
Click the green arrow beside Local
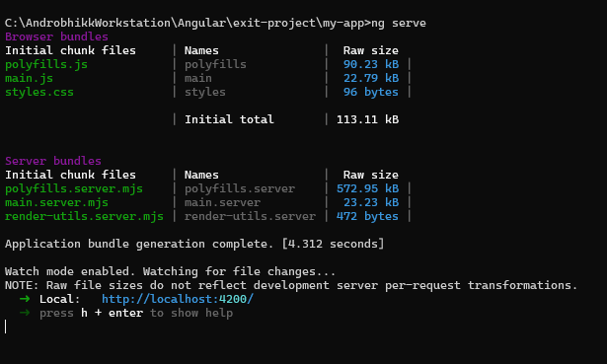[25, 299]
